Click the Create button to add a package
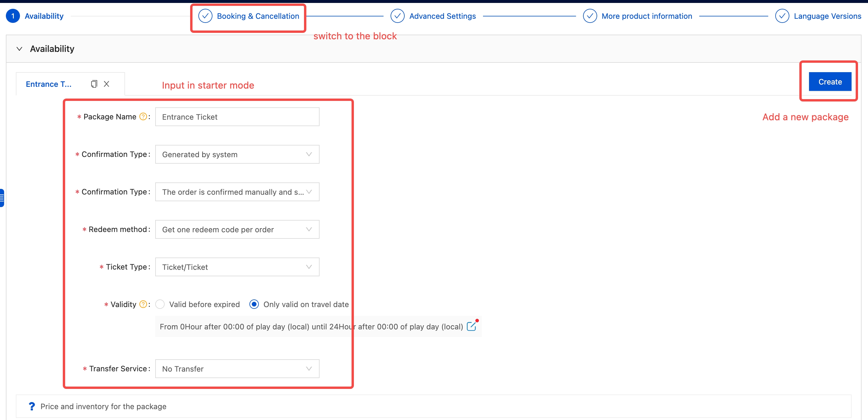The width and height of the screenshot is (868, 420). point(830,82)
